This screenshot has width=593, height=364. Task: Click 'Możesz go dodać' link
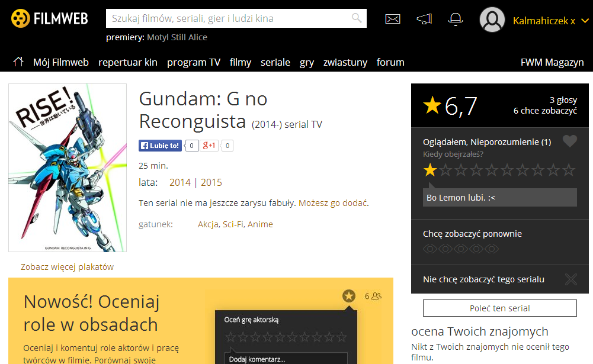click(333, 203)
